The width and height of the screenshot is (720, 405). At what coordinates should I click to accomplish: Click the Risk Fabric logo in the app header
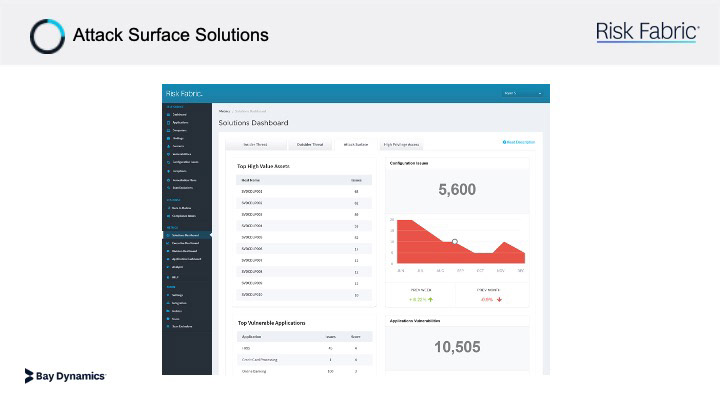[184, 94]
